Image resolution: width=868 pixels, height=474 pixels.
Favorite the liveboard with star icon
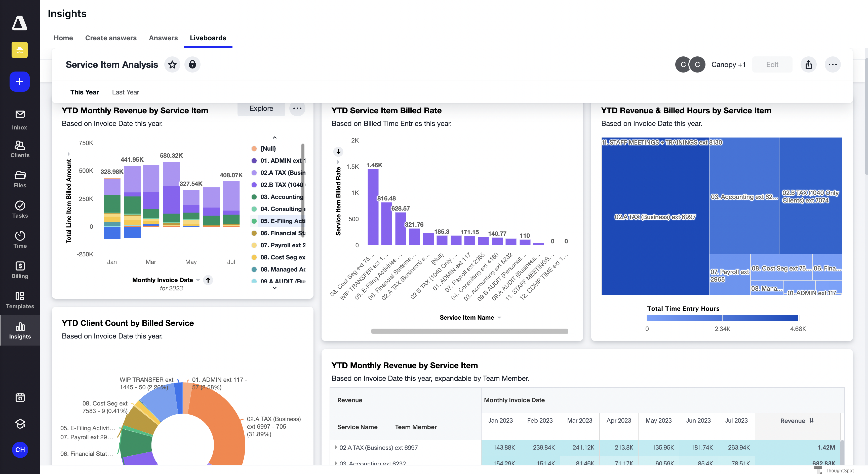pyautogui.click(x=172, y=64)
